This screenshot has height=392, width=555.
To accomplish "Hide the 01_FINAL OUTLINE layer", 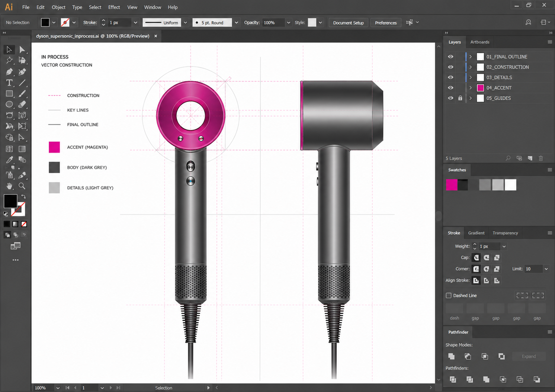I will click(x=450, y=57).
